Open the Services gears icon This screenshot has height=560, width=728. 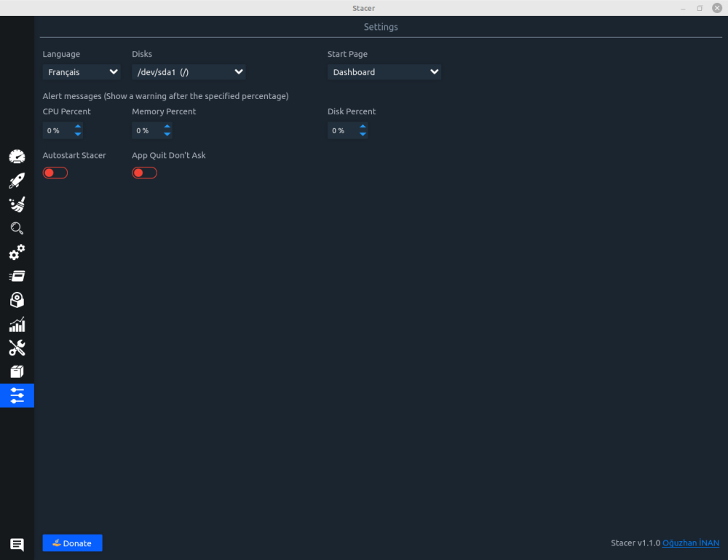(x=17, y=252)
